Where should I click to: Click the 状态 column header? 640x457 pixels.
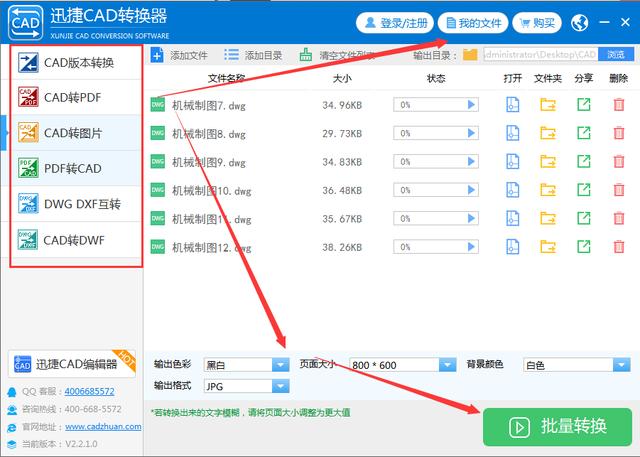[436, 78]
